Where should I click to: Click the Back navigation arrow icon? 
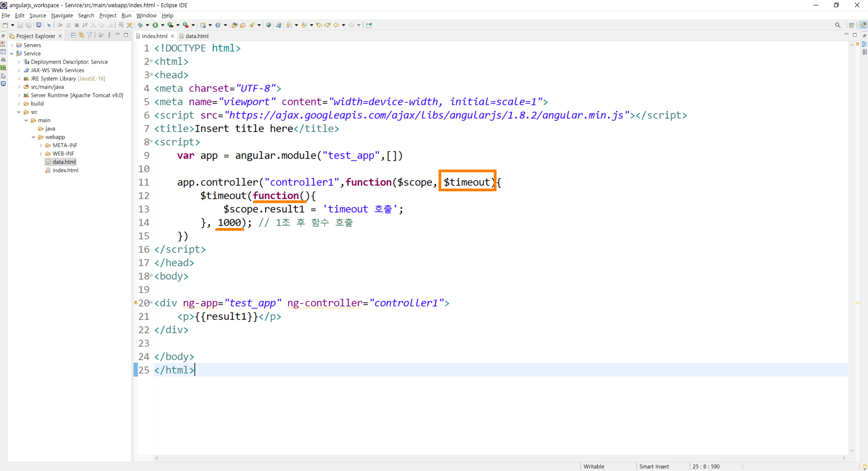[x=336, y=25]
